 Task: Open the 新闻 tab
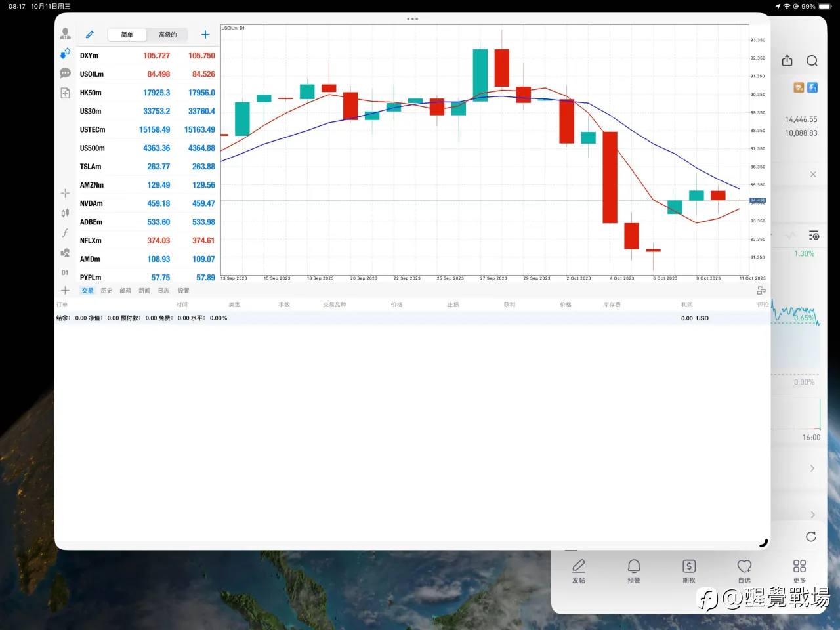(144, 291)
